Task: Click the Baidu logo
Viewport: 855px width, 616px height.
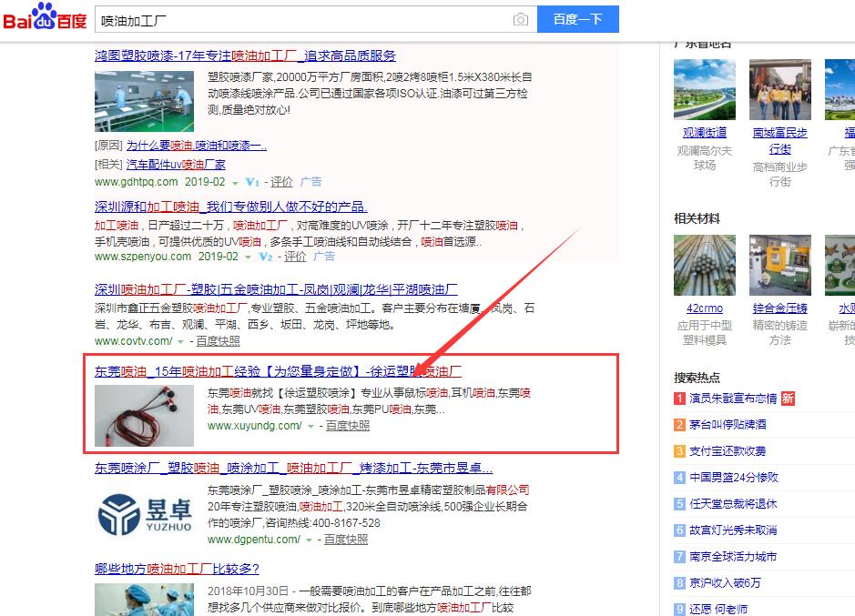Action: pos(45,18)
